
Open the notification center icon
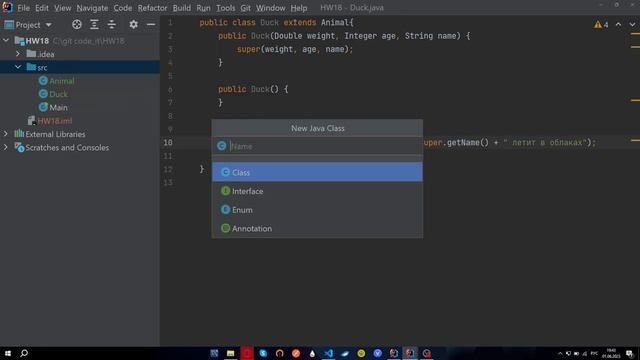(630, 353)
